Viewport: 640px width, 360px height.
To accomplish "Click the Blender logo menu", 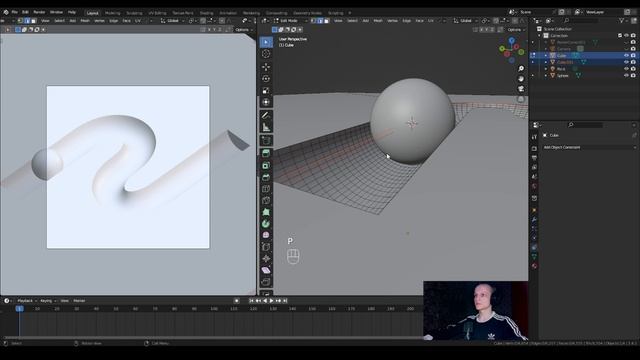I will coord(6,12).
